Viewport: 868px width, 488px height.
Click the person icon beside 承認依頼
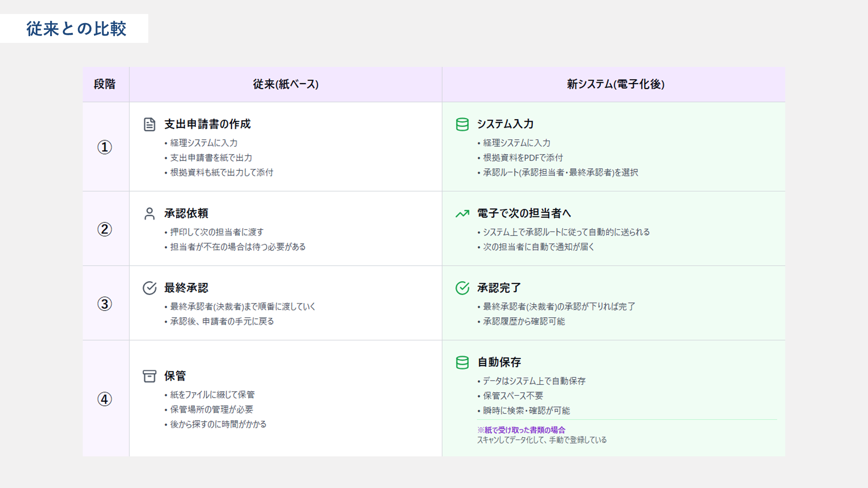coord(150,213)
